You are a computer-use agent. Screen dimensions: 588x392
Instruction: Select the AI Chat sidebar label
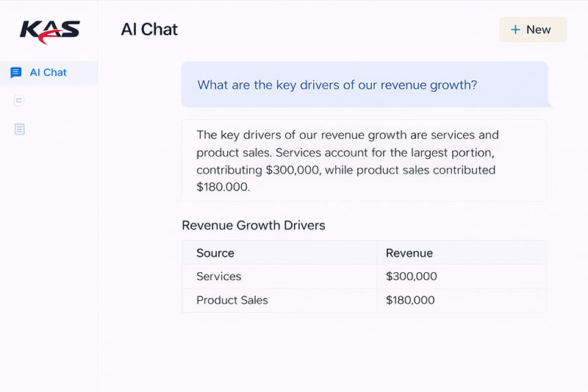[x=49, y=73]
